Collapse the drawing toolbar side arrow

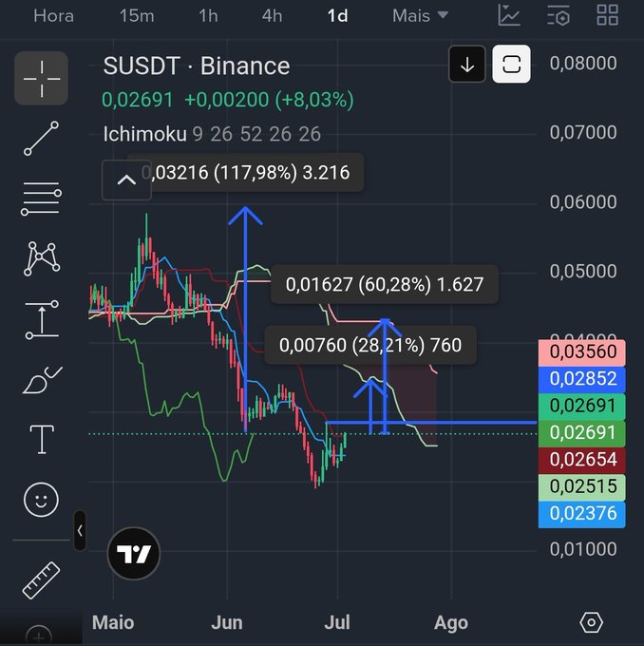(80, 531)
